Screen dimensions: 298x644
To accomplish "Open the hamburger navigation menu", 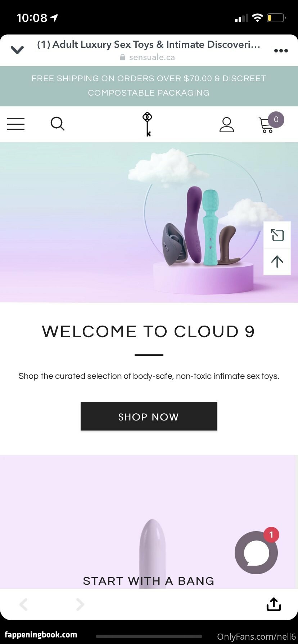I will [16, 124].
